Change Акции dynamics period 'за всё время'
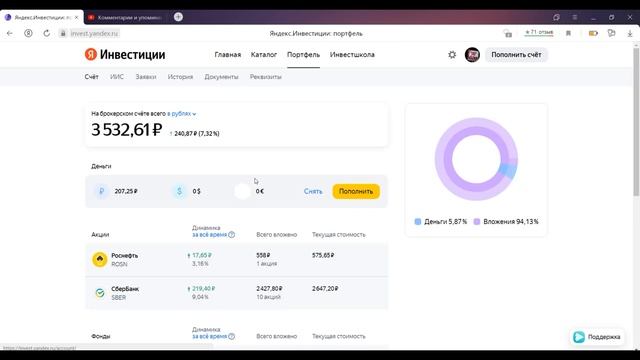640x360 pixels. click(209, 235)
